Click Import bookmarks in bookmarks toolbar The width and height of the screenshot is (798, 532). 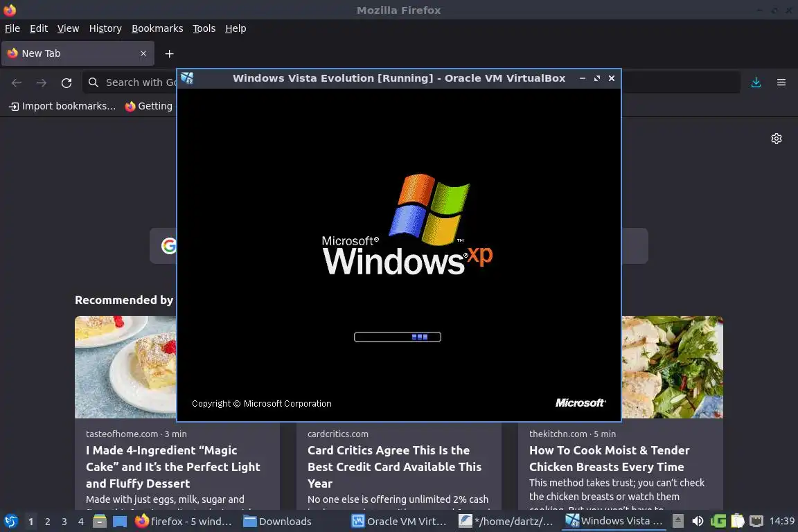[62, 107]
